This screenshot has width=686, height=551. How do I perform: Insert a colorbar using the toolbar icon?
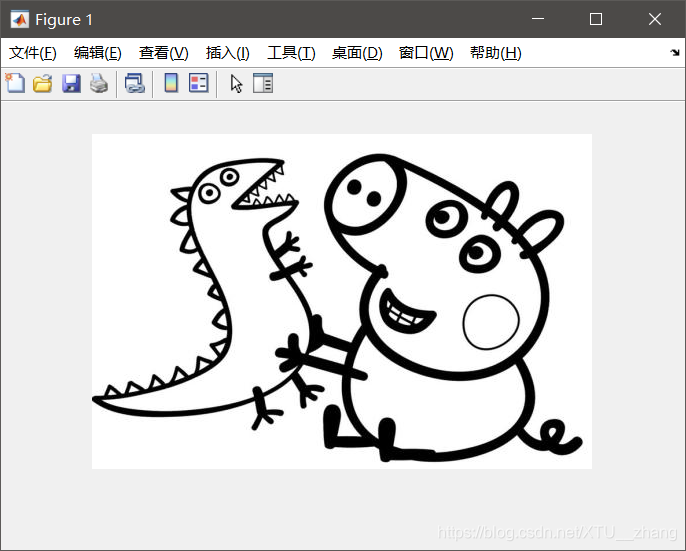(171, 83)
